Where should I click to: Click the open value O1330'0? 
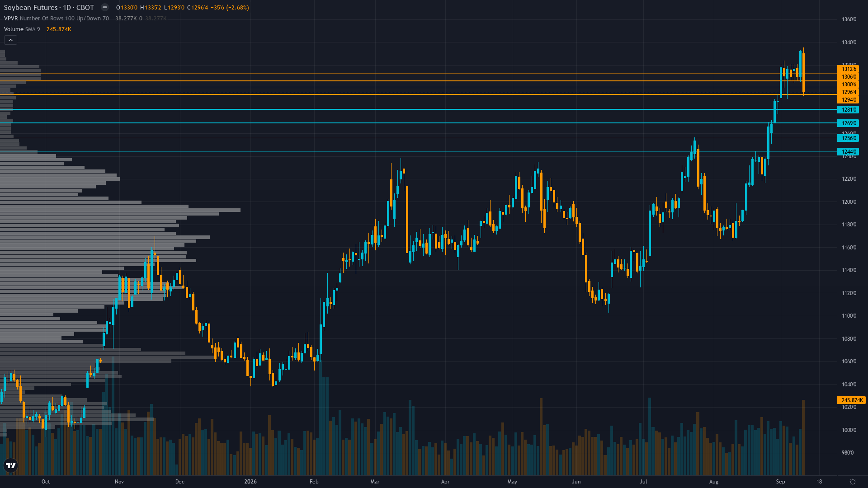pyautogui.click(x=127, y=7)
